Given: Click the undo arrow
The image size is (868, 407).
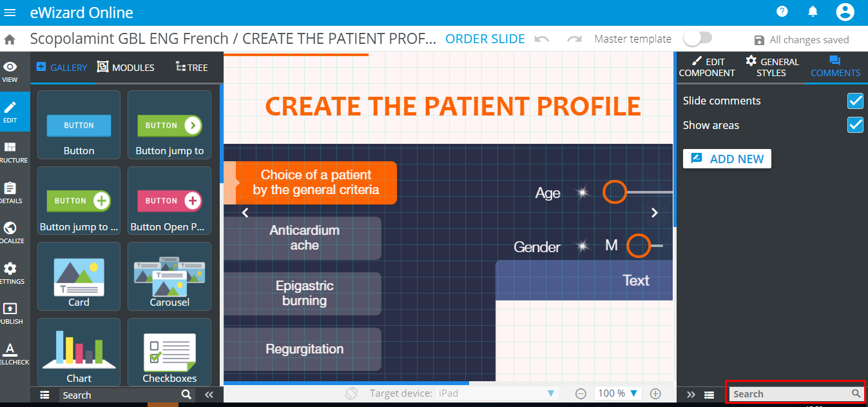Looking at the screenshot, I should 542,39.
